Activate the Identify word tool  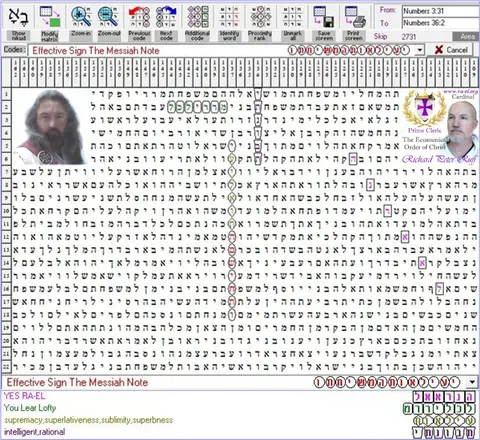pos(229,22)
